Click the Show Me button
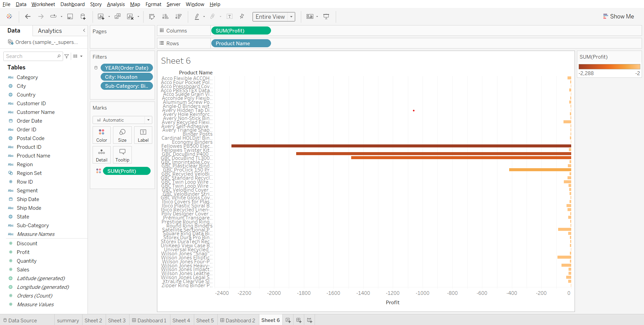 click(x=618, y=16)
